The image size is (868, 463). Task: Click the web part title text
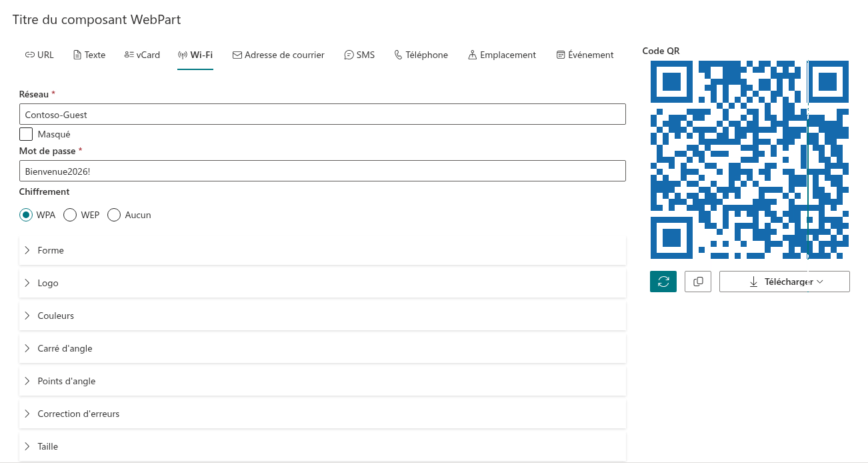coord(97,19)
